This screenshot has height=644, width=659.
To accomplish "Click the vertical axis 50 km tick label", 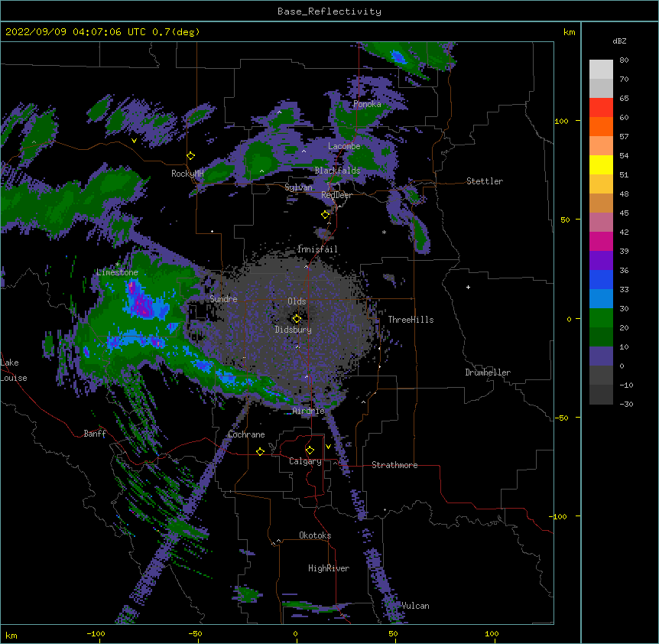I will (x=565, y=220).
